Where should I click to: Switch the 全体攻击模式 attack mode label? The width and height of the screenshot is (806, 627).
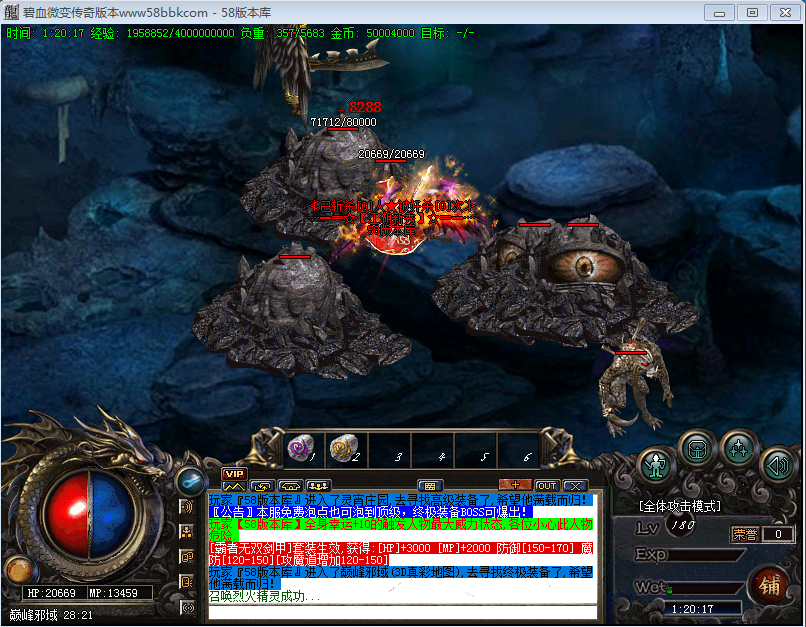680,507
